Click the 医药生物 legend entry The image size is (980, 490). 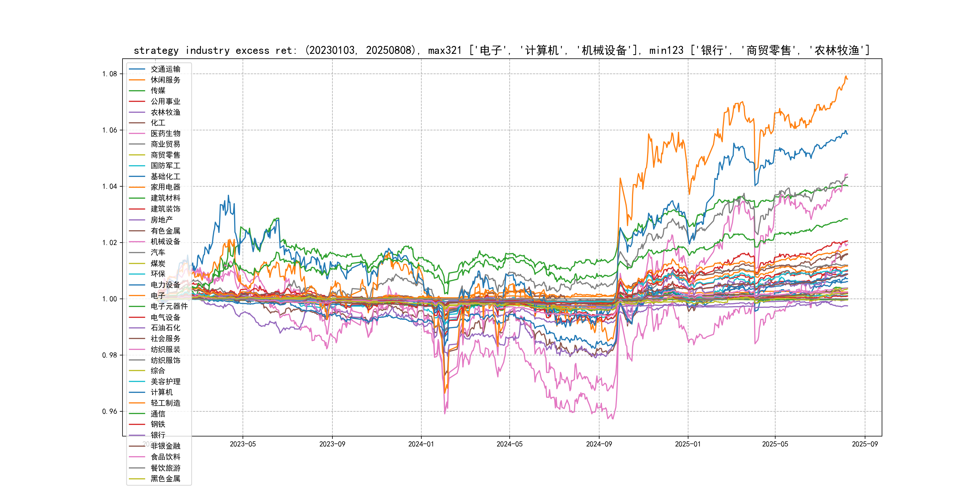165,133
